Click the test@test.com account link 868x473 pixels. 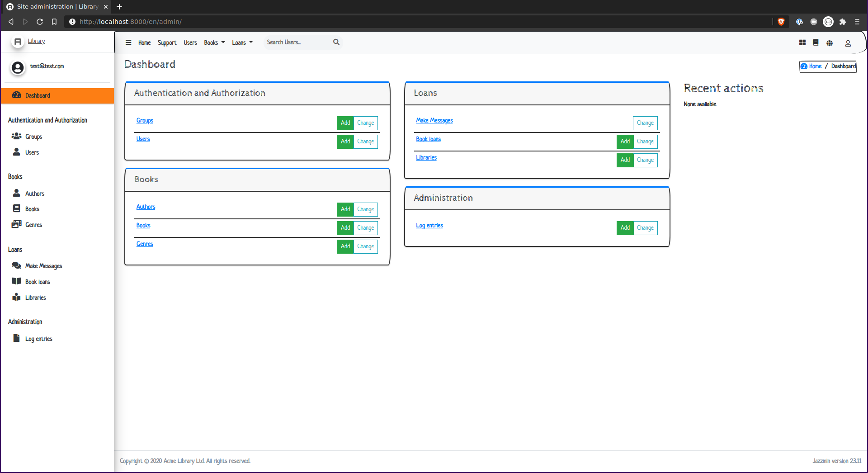click(47, 66)
